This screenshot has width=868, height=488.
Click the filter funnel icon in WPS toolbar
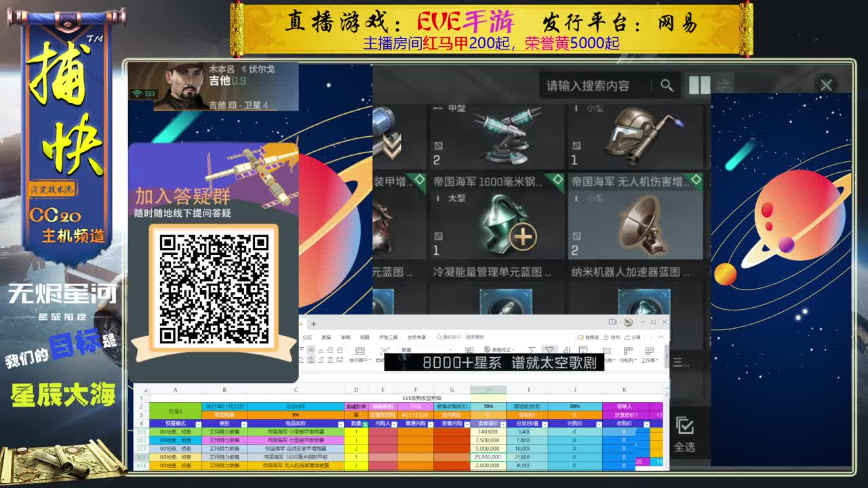[549, 348]
